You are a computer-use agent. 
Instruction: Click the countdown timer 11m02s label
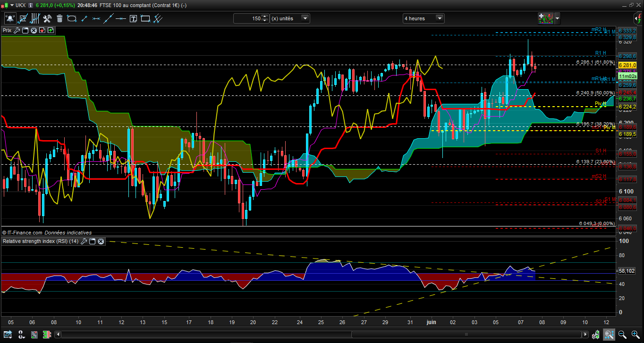pyautogui.click(x=627, y=76)
